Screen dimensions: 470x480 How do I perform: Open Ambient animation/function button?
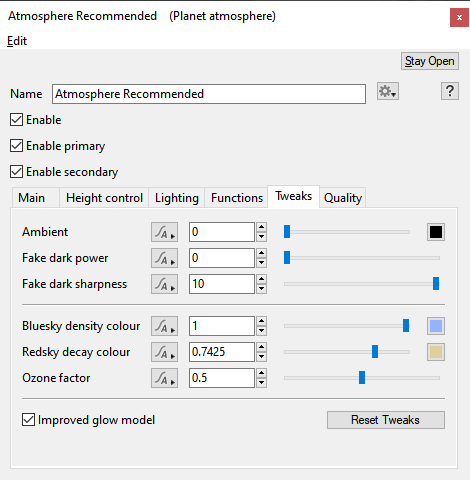point(164,232)
